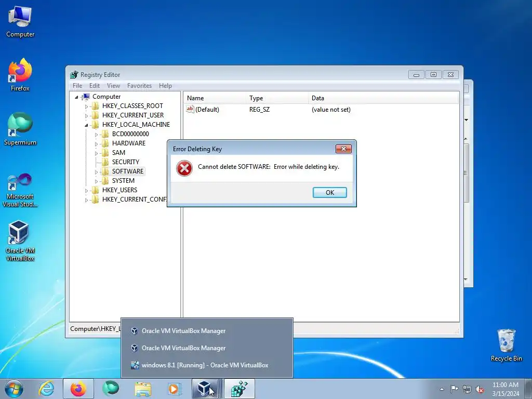Viewport: 532px width, 399px height.
Task: Open the clock showing 11:00 AM
Action: pyautogui.click(x=506, y=389)
